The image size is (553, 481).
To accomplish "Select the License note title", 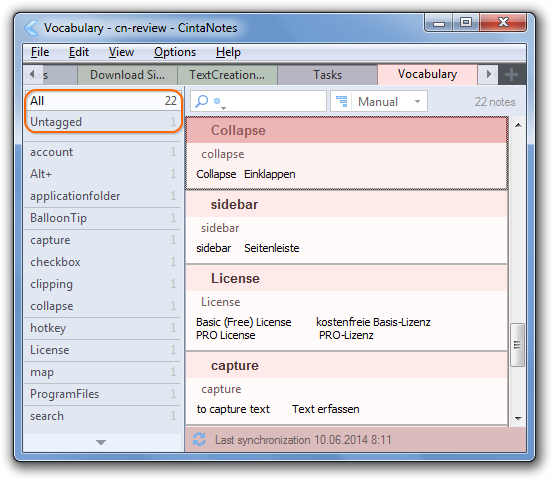I will pyautogui.click(x=235, y=279).
